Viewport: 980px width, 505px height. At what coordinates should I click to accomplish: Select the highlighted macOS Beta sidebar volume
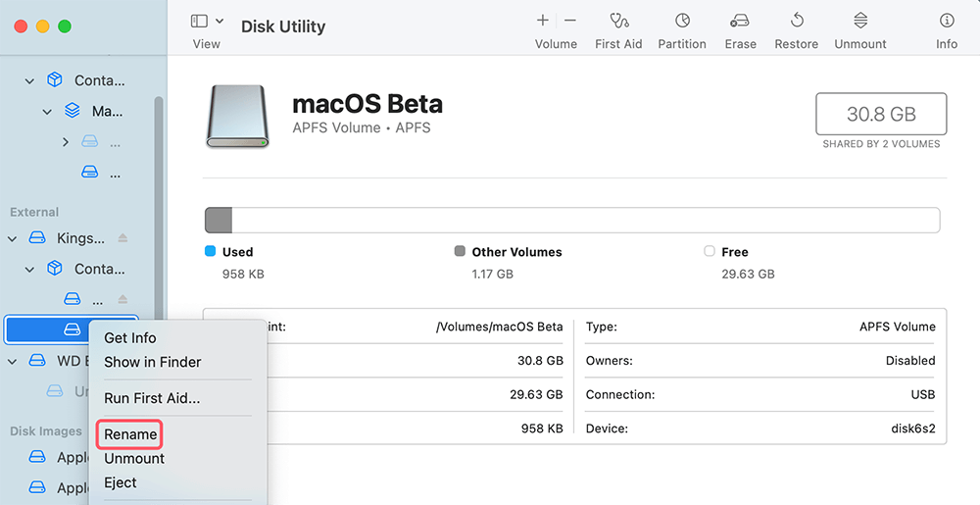click(72, 329)
